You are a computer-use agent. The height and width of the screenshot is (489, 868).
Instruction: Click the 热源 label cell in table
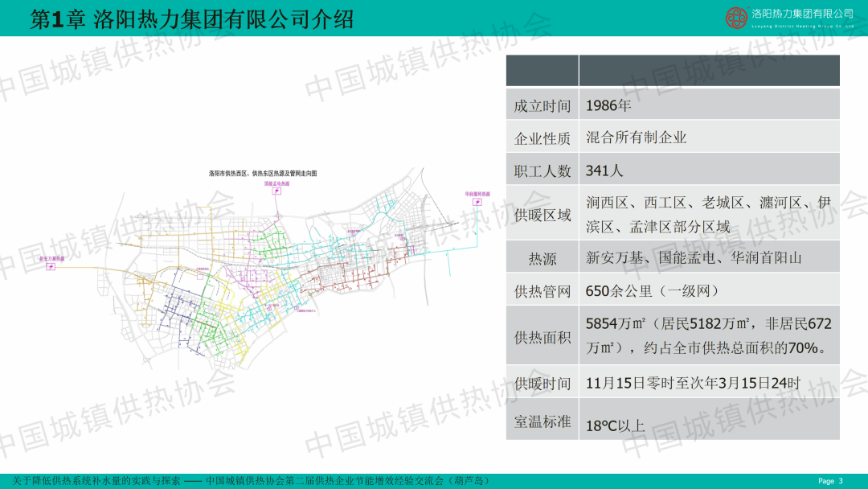click(542, 258)
